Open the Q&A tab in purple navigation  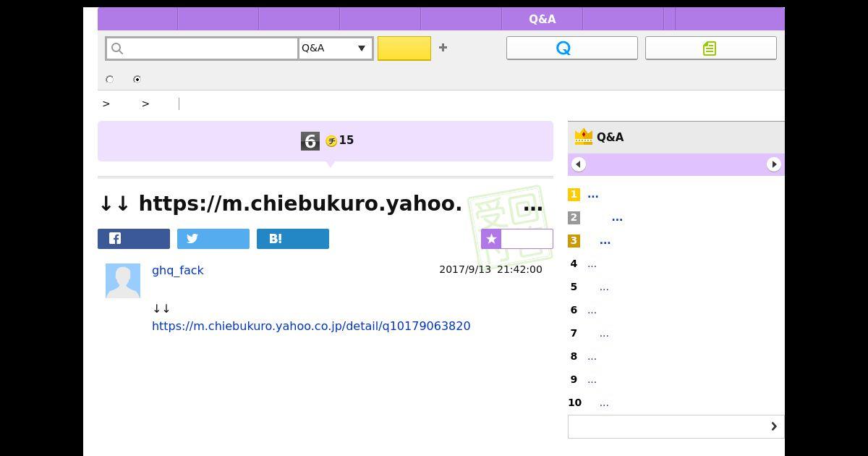pyautogui.click(x=542, y=19)
